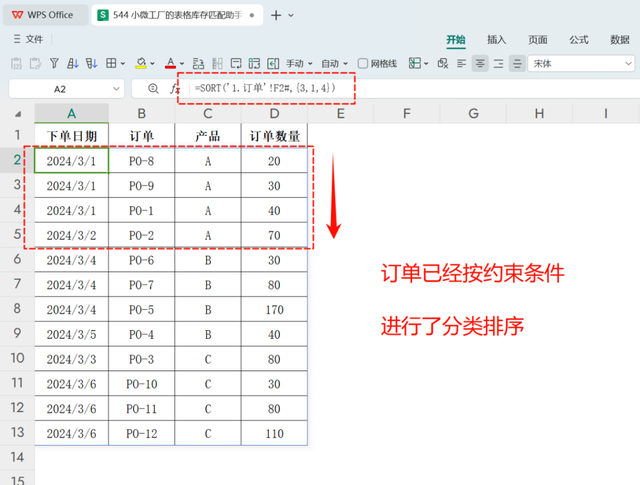Align text right
This screenshot has height=485, width=640.
click(x=498, y=63)
